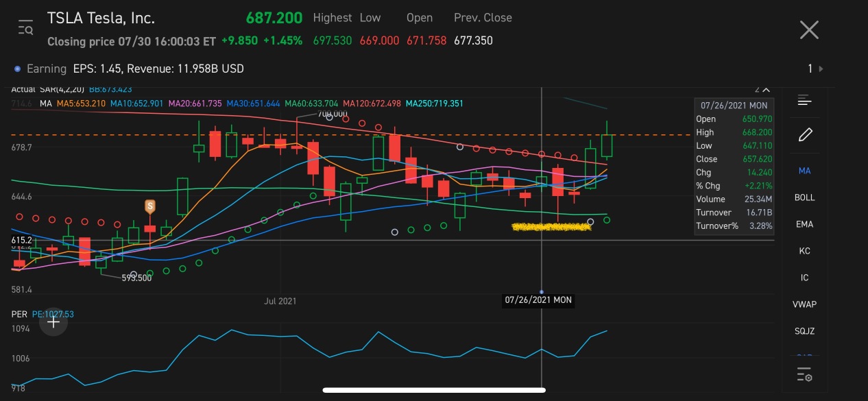Viewport: 868px width, 401px height.
Task: Tap the MA120:672.498 legend value
Action: 372,104
